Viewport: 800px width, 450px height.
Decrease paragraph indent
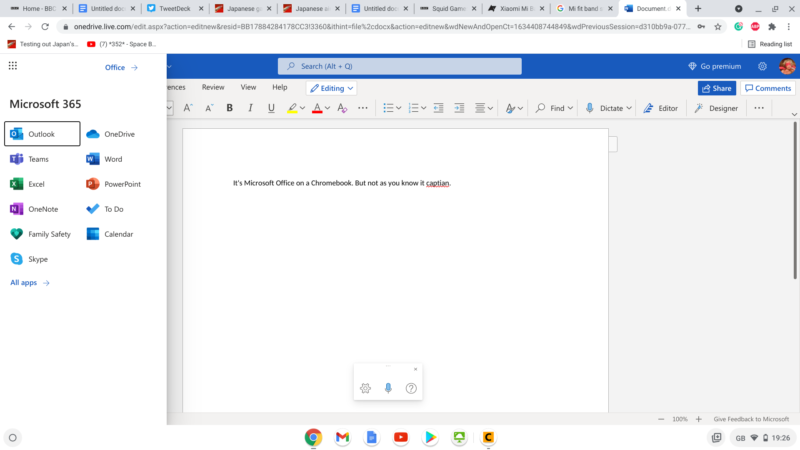pyautogui.click(x=438, y=108)
